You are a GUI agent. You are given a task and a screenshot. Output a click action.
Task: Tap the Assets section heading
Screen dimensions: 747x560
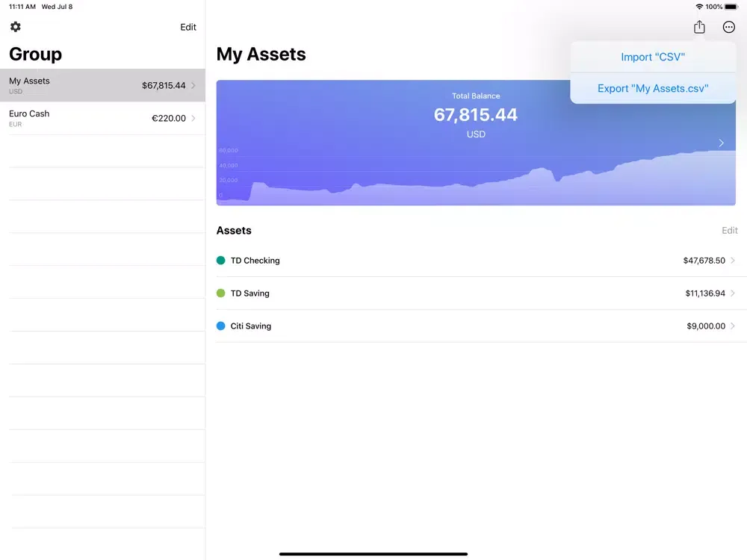(233, 231)
